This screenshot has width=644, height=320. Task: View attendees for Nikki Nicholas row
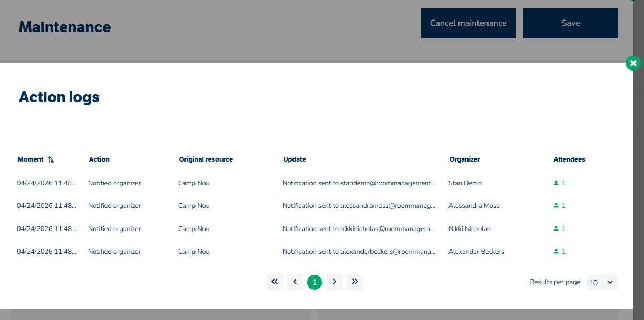pyautogui.click(x=559, y=229)
